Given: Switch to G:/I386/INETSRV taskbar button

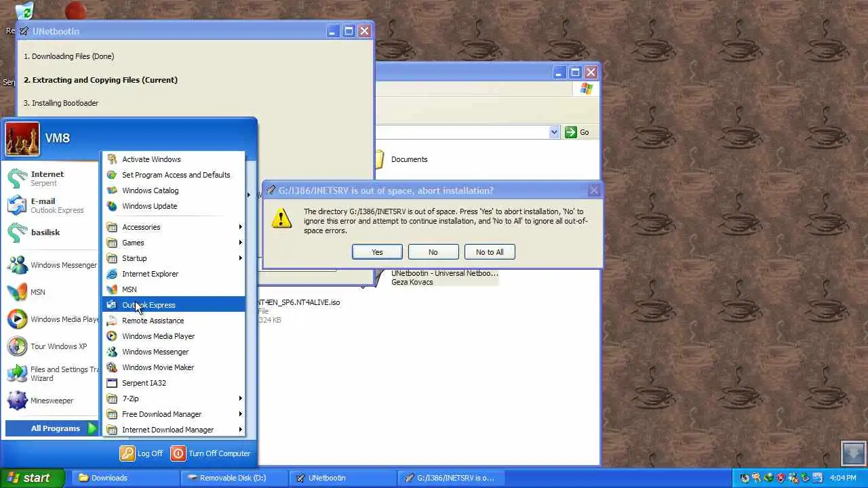Looking at the screenshot, I should click(x=450, y=478).
